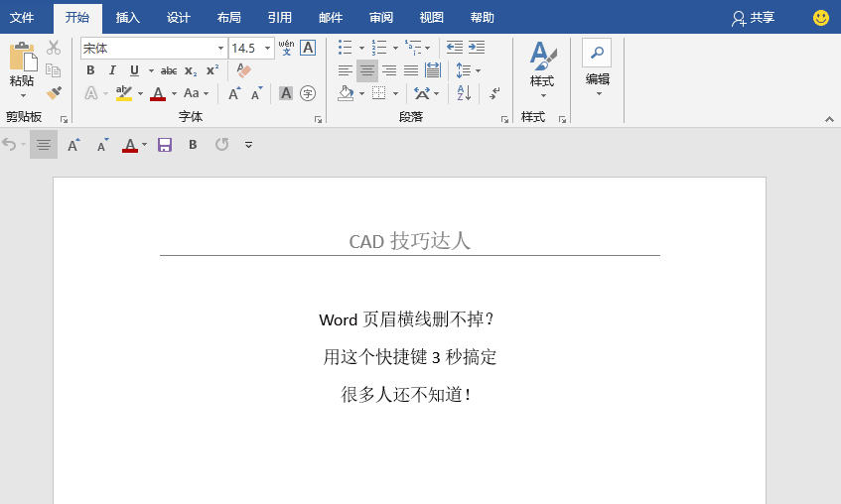Open the font dialog launcher in 字体 group
Screen dimensions: 841x504
point(318,120)
